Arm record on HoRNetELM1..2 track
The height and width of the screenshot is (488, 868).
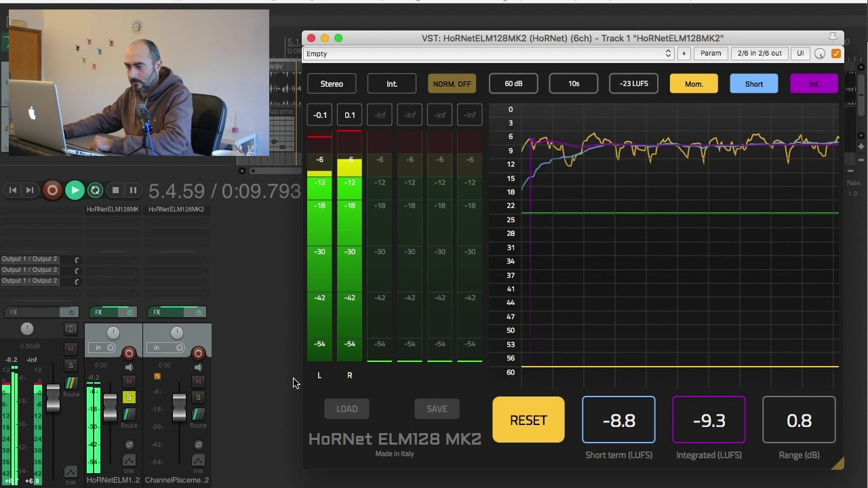[129, 353]
